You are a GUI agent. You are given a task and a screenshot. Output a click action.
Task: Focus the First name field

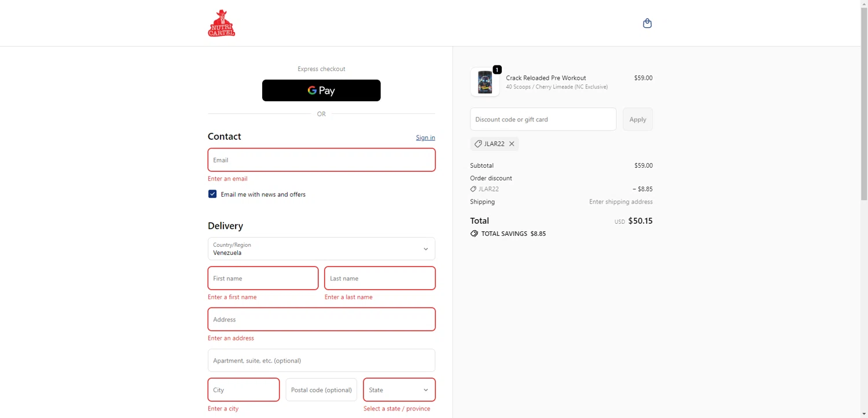[x=263, y=278]
